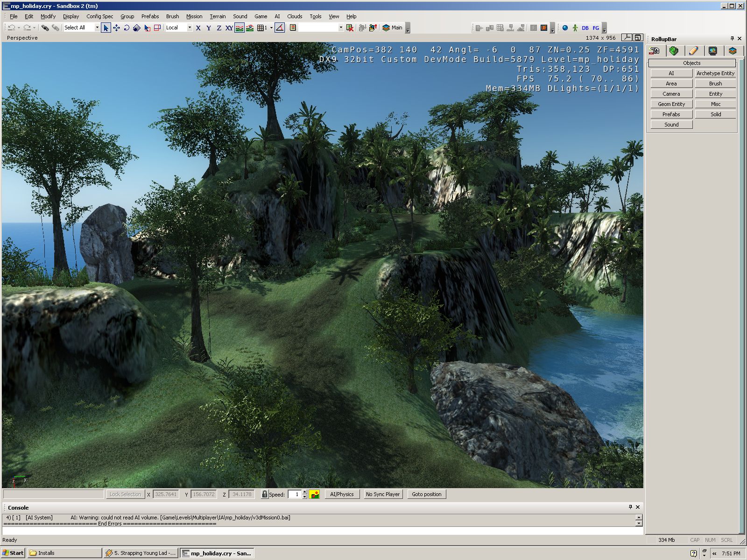Expand the Redo history dropdown arrow
This screenshot has width=747, height=560.
pos(34,28)
